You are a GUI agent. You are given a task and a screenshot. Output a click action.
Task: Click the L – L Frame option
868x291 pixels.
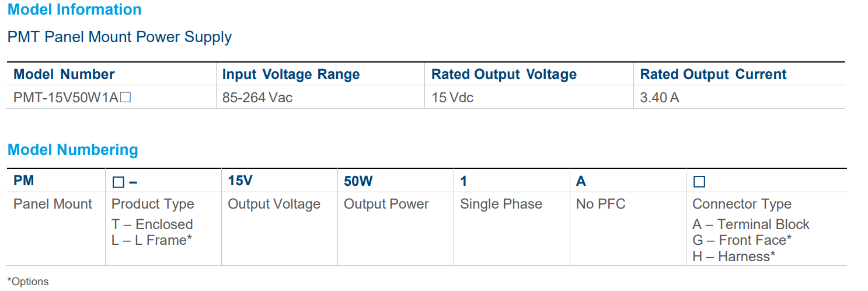coord(152,240)
